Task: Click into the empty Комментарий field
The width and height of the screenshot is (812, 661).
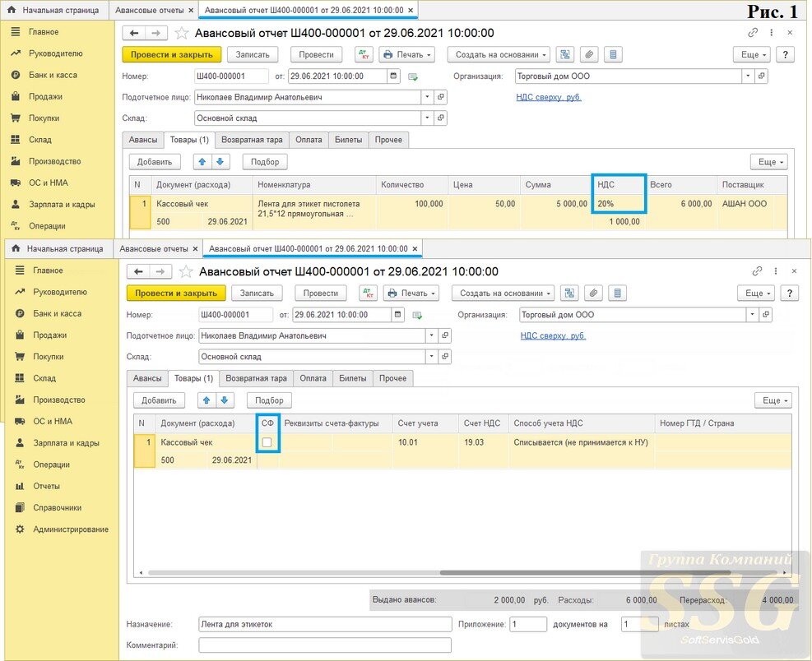Action: 325,645
